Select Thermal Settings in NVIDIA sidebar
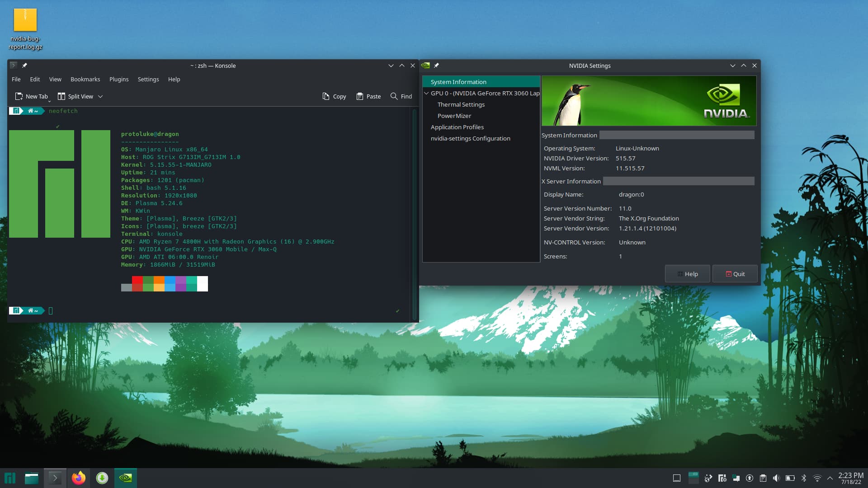The width and height of the screenshot is (868, 488). tap(461, 104)
